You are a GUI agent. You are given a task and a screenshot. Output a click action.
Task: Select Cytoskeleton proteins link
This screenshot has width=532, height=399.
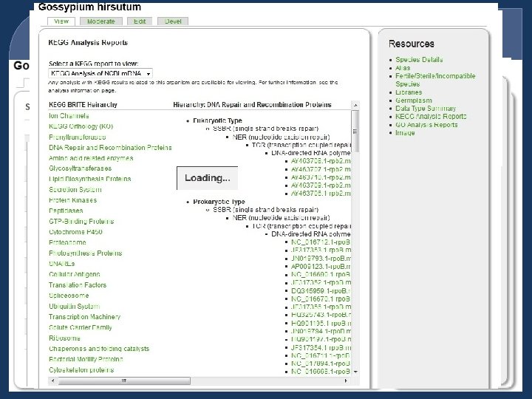(81, 370)
